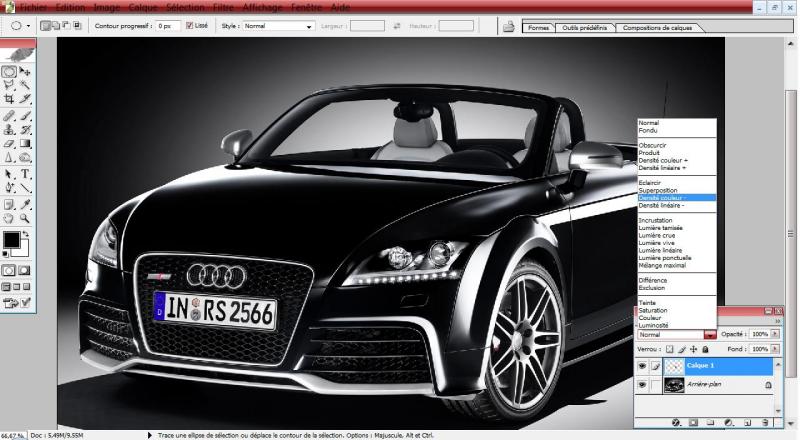Select the Eraser tool
The image size is (800, 440).
9,144
